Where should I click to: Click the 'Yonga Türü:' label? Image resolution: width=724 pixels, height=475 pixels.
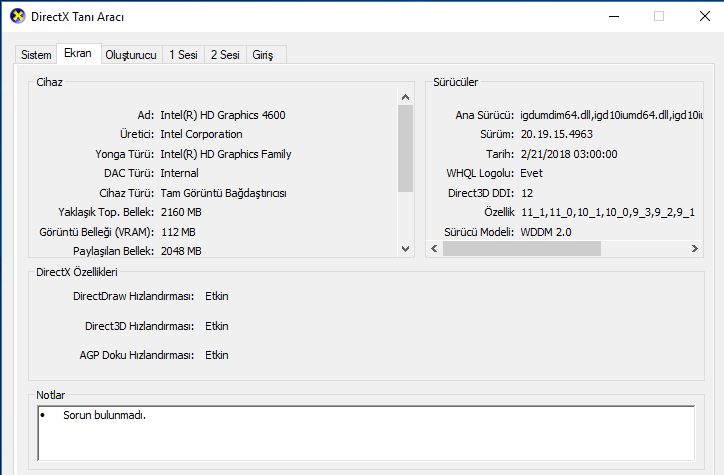click(125, 154)
